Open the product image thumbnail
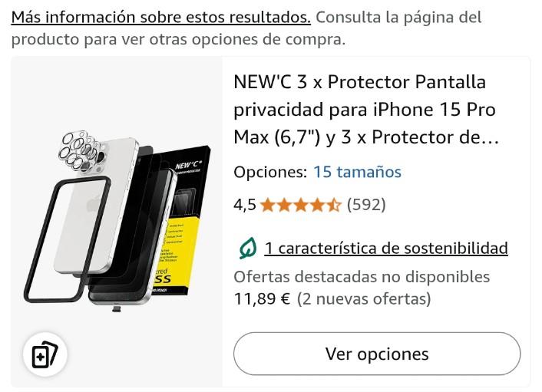The width and height of the screenshot is (542, 392). (x=117, y=221)
